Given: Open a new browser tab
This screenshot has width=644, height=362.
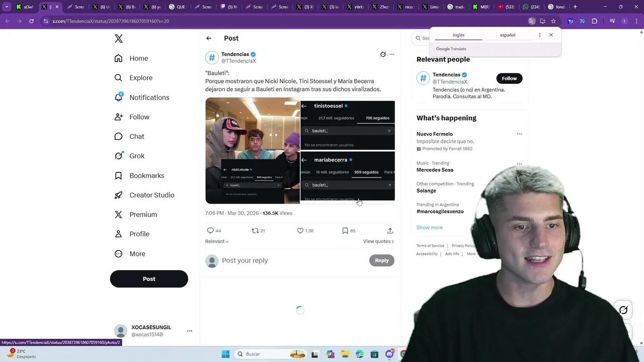Looking at the screenshot, I should (575, 7).
